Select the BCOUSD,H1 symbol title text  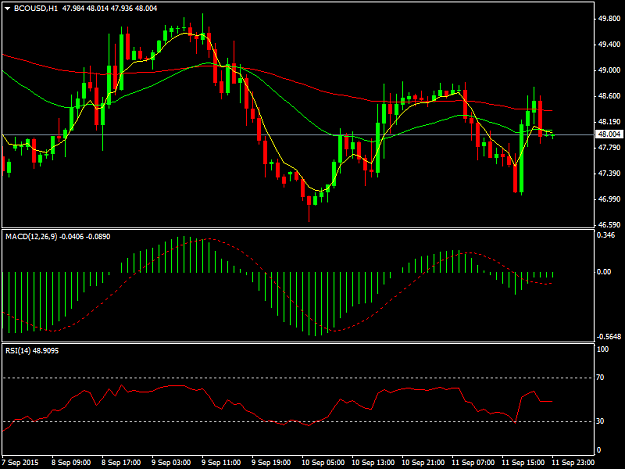pyautogui.click(x=36, y=8)
